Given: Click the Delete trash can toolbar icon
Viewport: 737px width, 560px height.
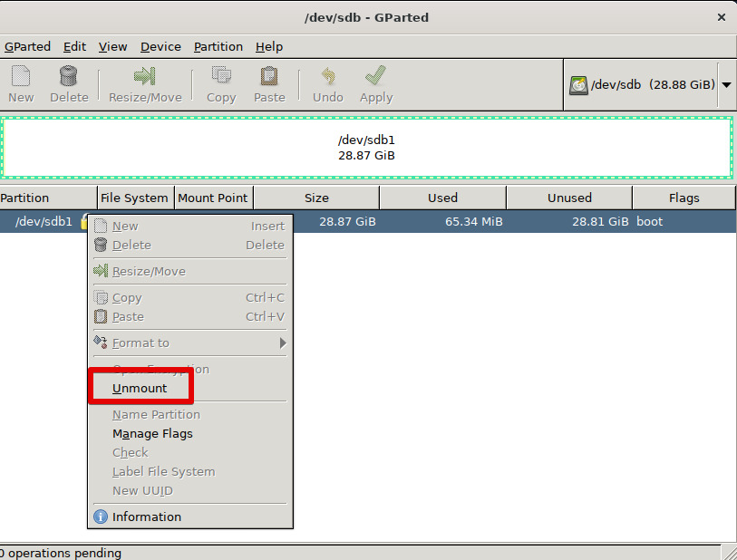Looking at the screenshot, I should 69,76.
